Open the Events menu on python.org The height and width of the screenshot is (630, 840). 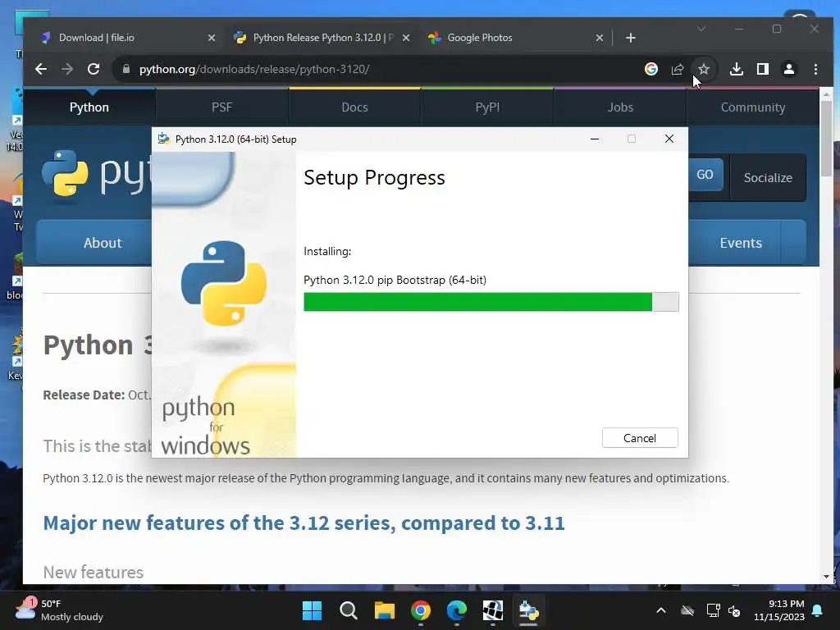741,243
